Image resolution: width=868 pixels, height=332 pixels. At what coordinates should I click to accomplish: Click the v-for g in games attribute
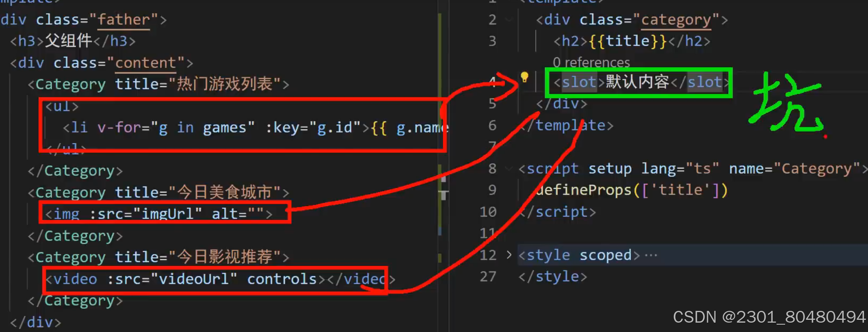(x=176, y=128)
